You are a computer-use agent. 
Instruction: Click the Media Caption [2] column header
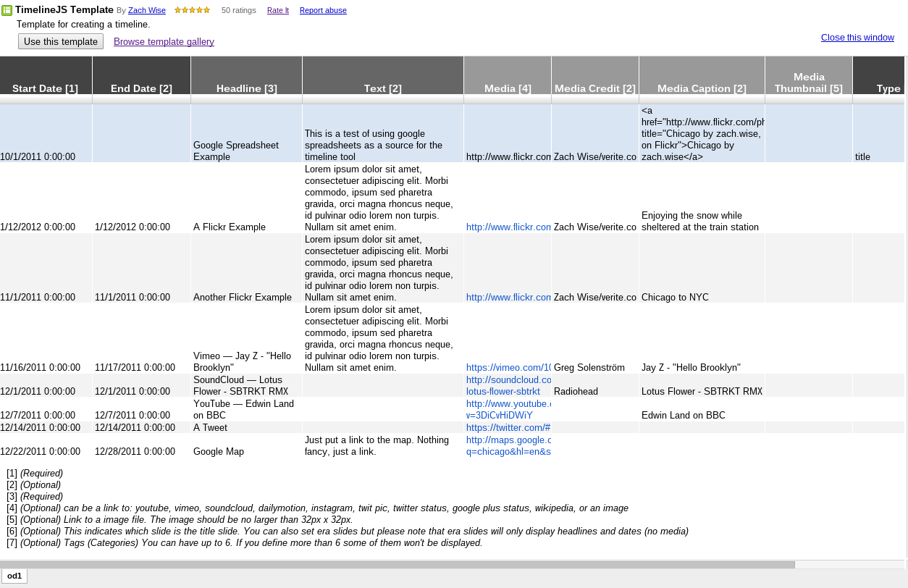pyautogui.click(x=702, y=75)
